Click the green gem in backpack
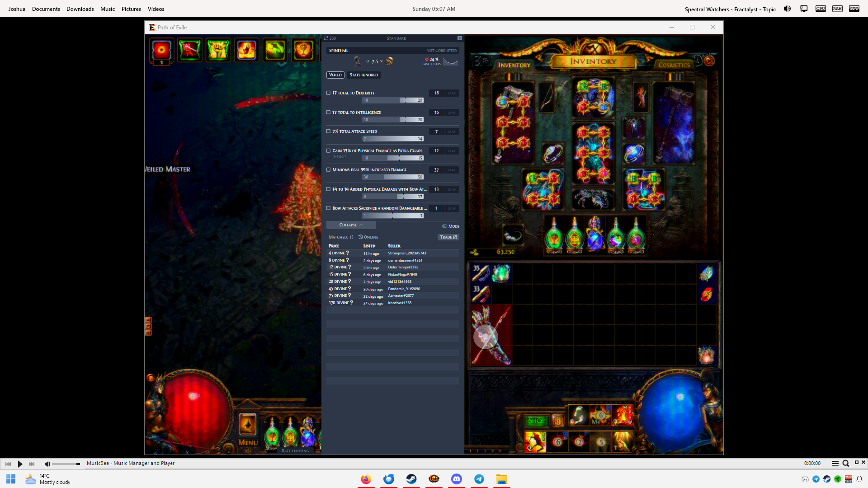The width and height of the screenshot is (868, 488). point(501,273)
